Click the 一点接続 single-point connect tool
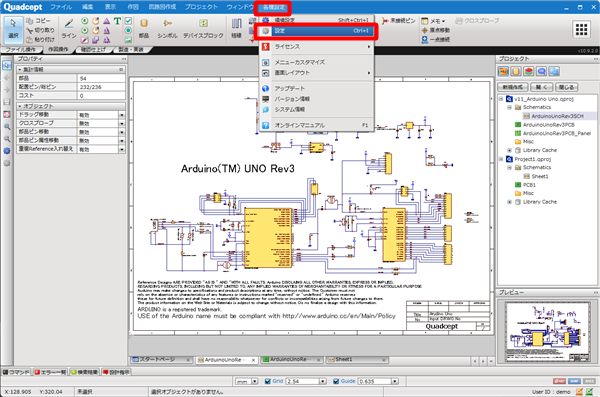Image resolution: width=600 pixels, height=397 pixels. pyautogui.click(x=435, y=39)
